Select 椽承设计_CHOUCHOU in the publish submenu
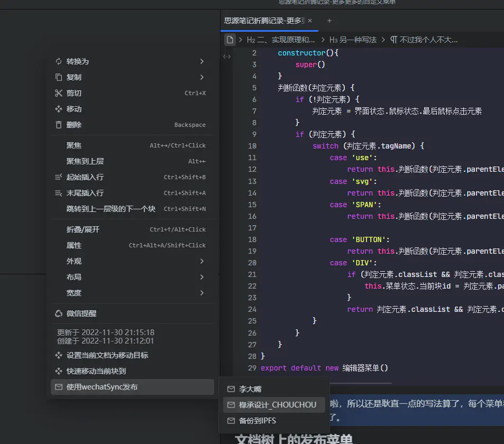This screenshot has height=444, width=504. 278,405
